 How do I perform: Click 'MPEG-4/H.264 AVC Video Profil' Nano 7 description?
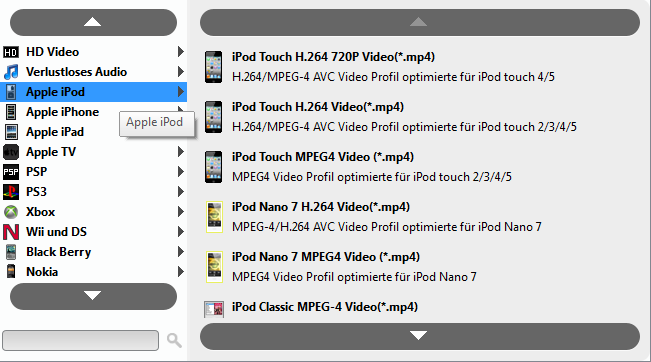387,227
